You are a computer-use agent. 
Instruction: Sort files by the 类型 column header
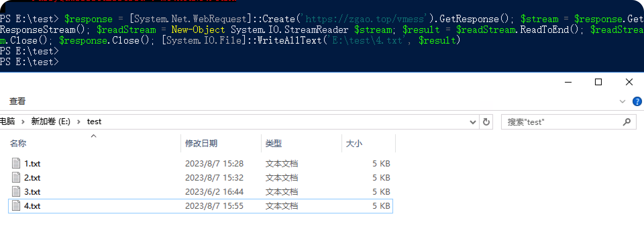coord(273,143)
